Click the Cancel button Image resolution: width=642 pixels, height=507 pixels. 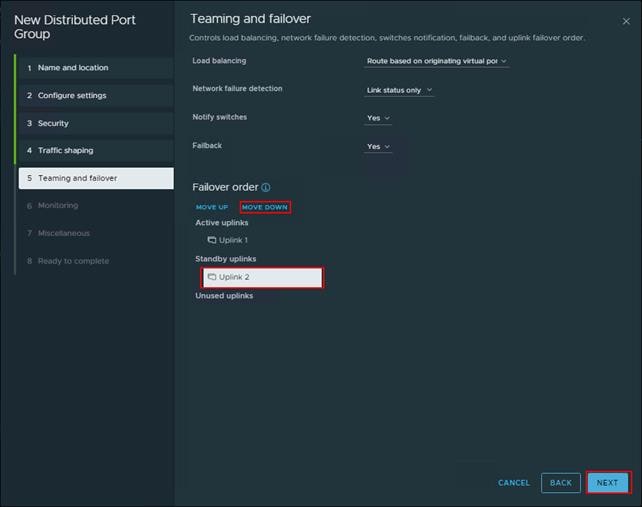514,483
